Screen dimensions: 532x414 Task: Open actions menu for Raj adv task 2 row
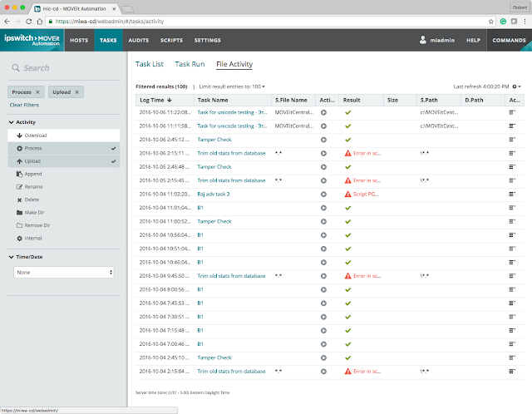click(x=512, y=194)
